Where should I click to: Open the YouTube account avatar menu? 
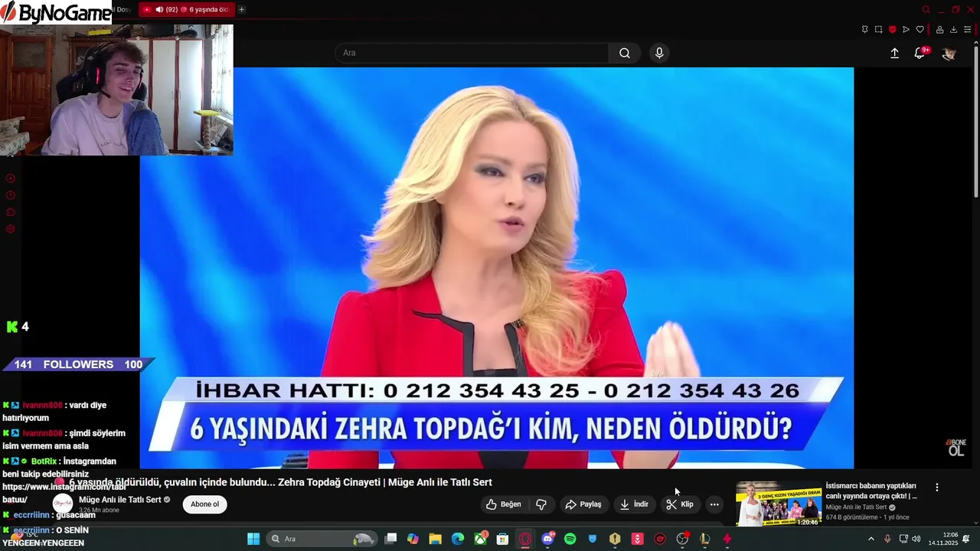point(949,53)
